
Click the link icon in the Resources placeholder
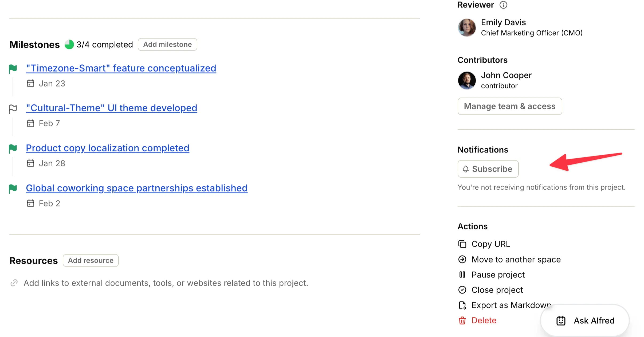(14, 283)
